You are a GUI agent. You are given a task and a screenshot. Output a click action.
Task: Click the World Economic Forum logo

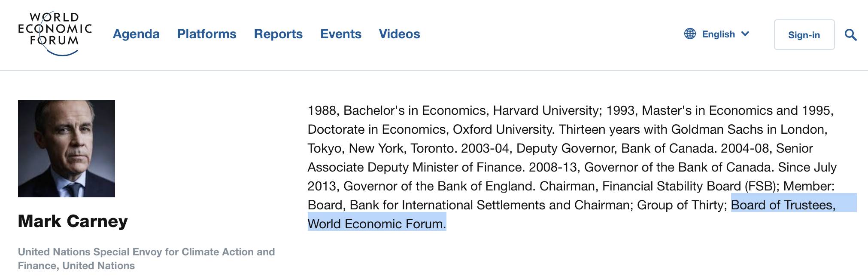tap(55, 34)
